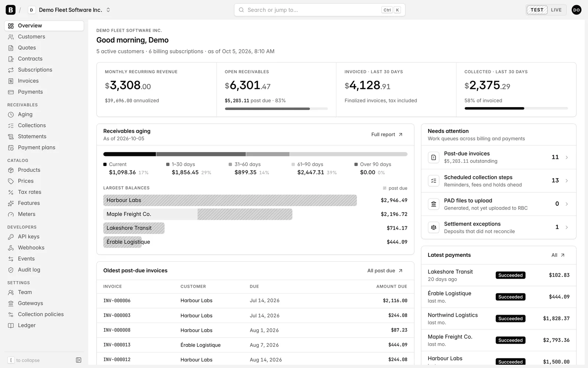Click the Customers sidebar icon
The height and width of the screenshot is (368, 588).
pos(11,37)
